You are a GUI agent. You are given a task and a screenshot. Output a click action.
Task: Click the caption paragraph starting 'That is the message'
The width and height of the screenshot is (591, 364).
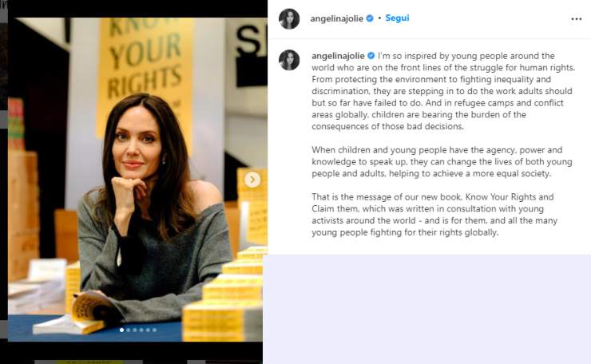pyautogui.click(x=434, y=215)
